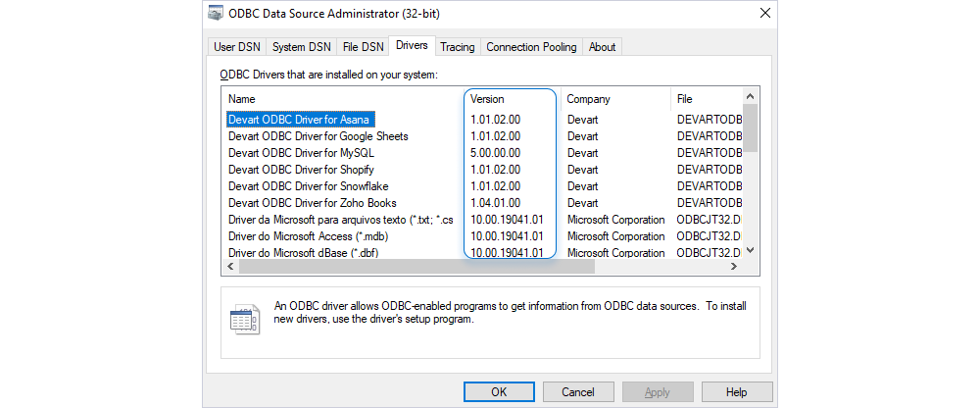Click version 5.00.00.00 of MySQL driver
This screenshot has height=408, width=980.
pos(496,153)
